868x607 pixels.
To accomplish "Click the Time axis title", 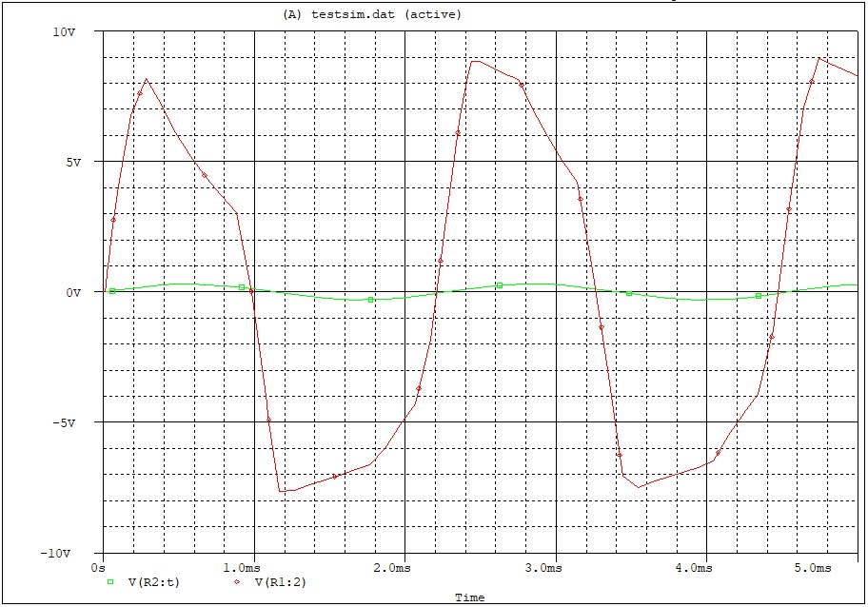I will coord(469,597).
